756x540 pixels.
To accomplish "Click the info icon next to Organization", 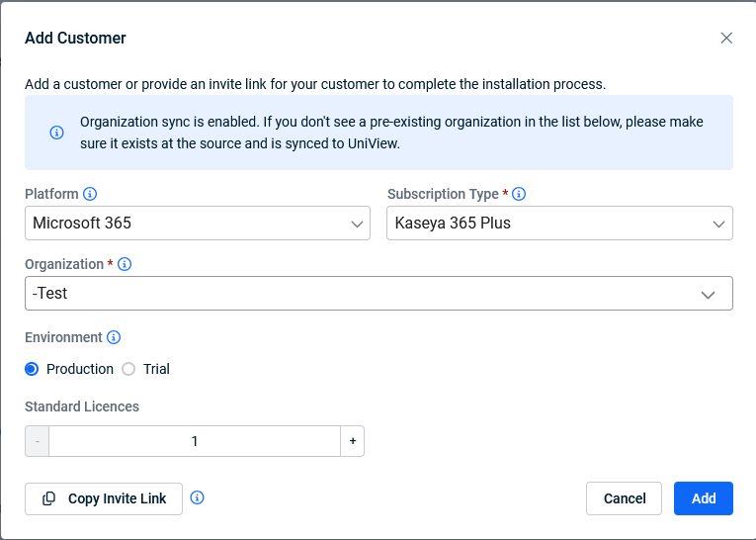I will click(x=125, y=264).
